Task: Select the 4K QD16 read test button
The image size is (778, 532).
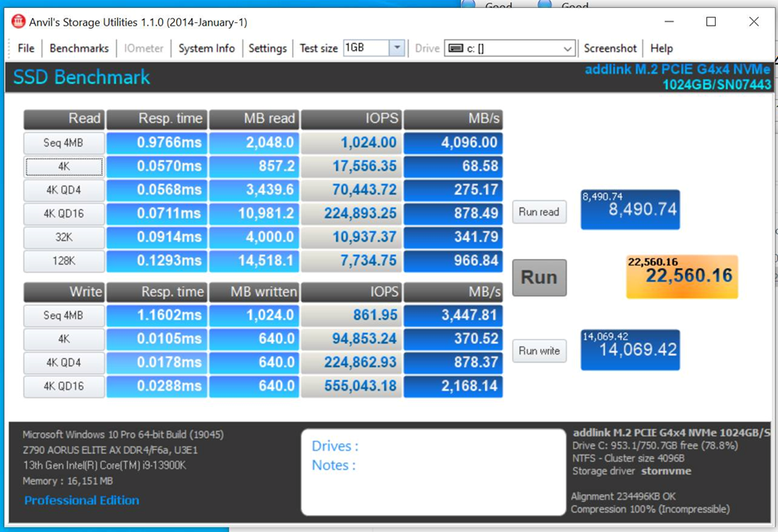Action: tap(64, 214)
